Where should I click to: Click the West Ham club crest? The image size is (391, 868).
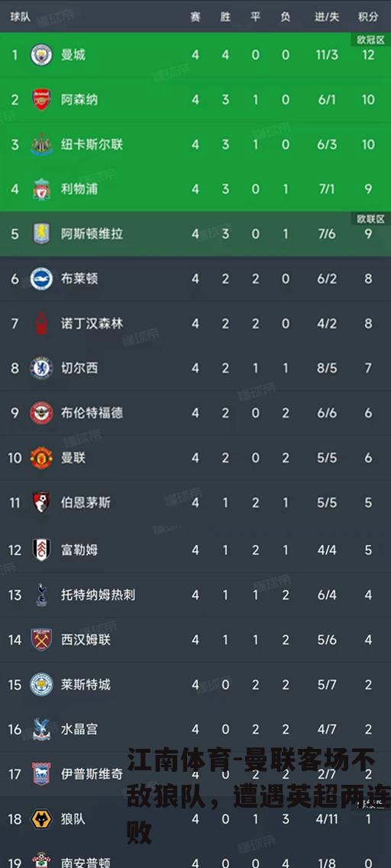pos(41,640)
